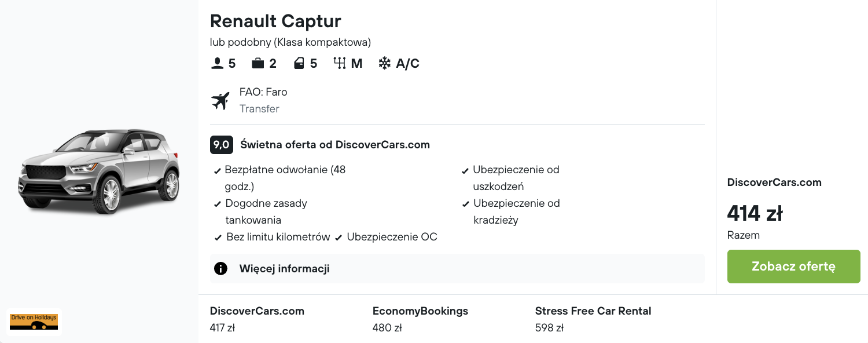Click the info circle icon
Image resolution: width=868 pixels, height=343 pixels.
pos(220,269)
